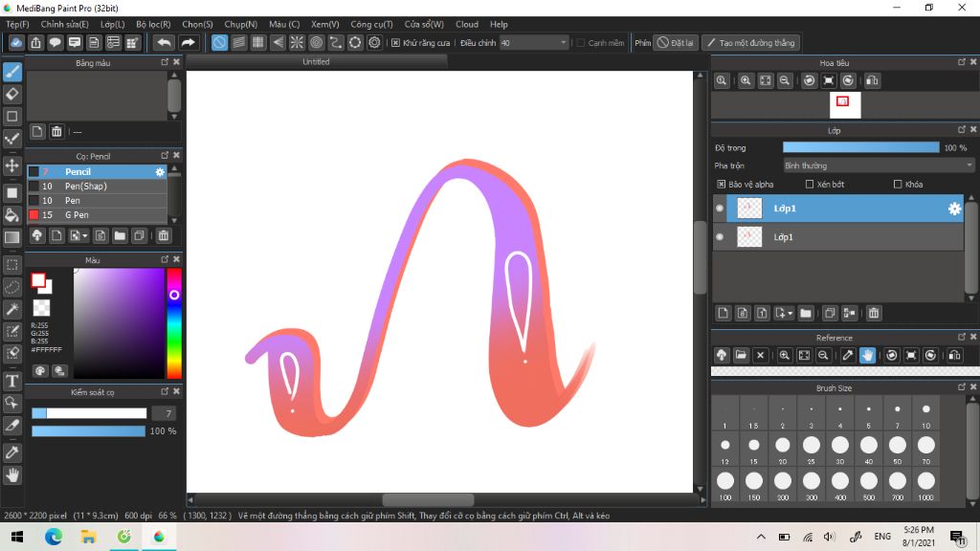The image size is (980, 551).
Task: Open Bộ lọc(R) menu
Action: point(153,24)
